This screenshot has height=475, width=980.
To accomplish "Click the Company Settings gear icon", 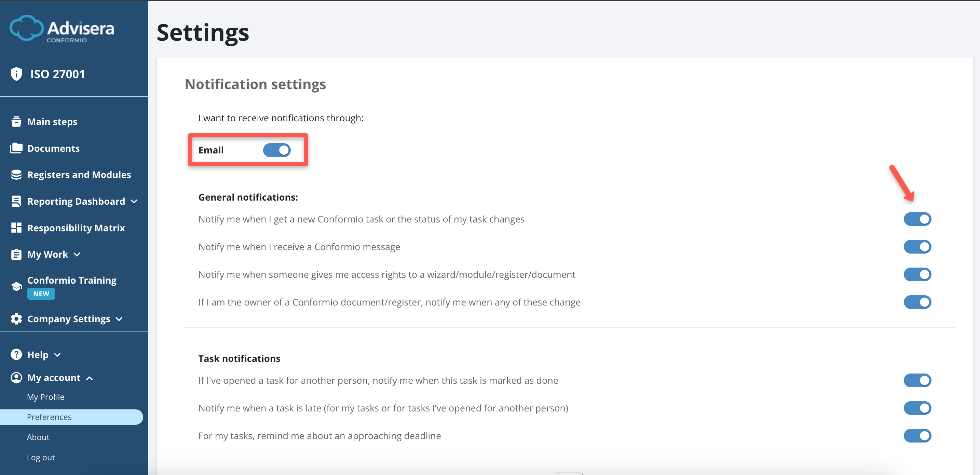I will [17, 318].
